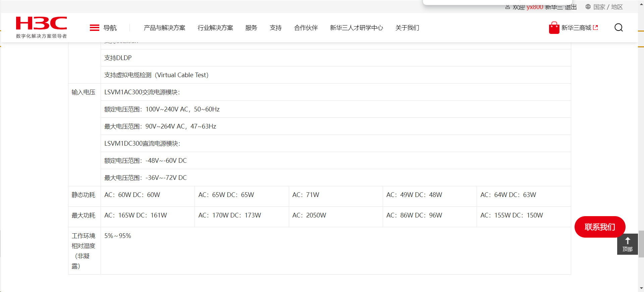Click the 导航 label
644x292 pixels.
(110, 28)
